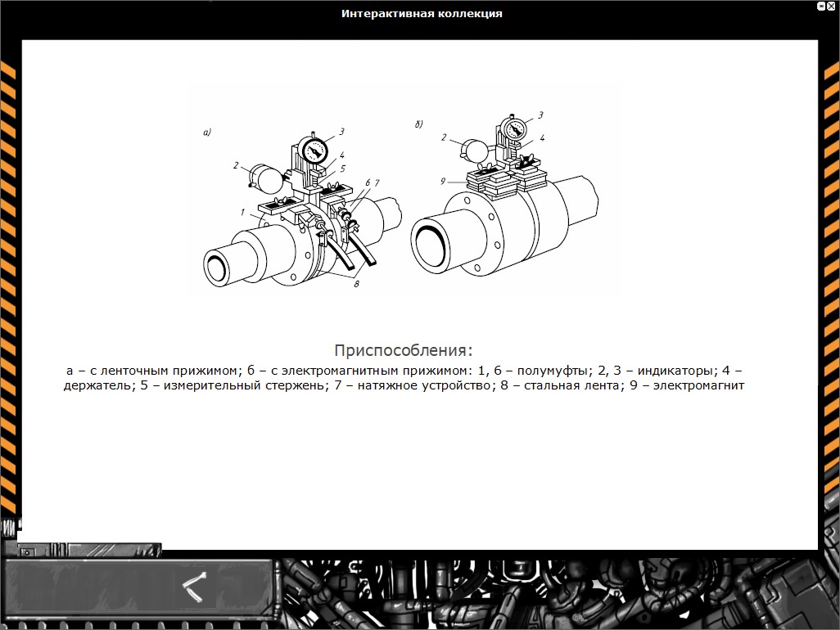The width and height of the screenshot is (840, 630).
Task: Click the 'б)' label of the right diagram
Action: point(418,124)
